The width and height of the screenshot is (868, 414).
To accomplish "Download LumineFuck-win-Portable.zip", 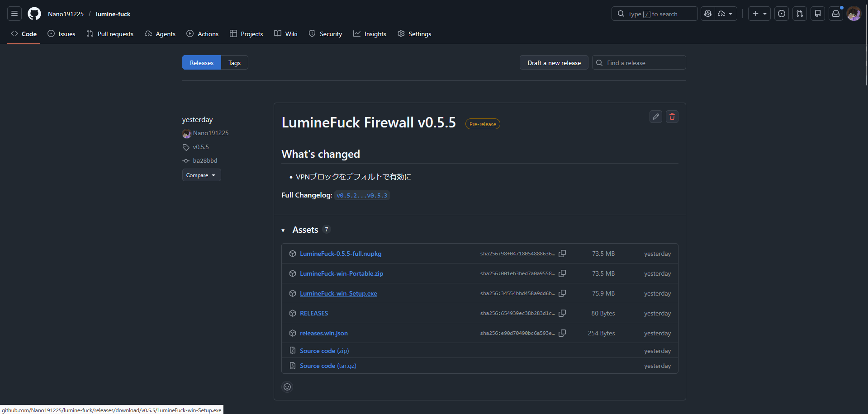I will point(341,273).
